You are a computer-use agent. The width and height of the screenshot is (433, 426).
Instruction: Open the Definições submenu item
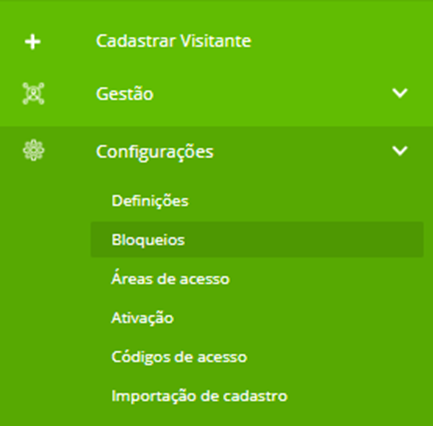[x=150, y=201]
